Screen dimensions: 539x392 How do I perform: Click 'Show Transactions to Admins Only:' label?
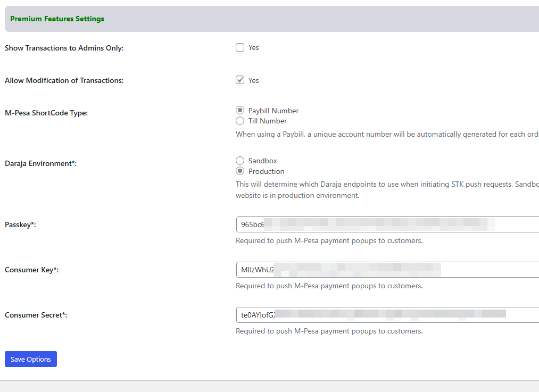click(x=64, y=48)
